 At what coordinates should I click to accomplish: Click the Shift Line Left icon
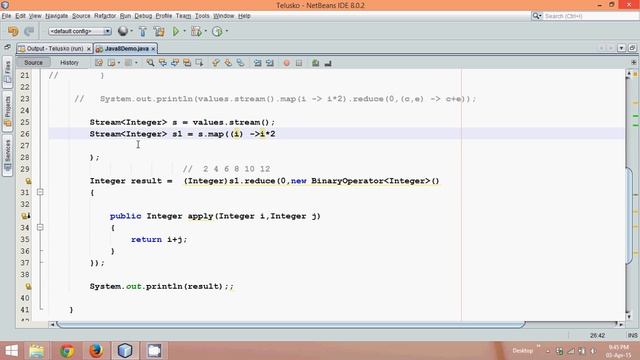257,63
